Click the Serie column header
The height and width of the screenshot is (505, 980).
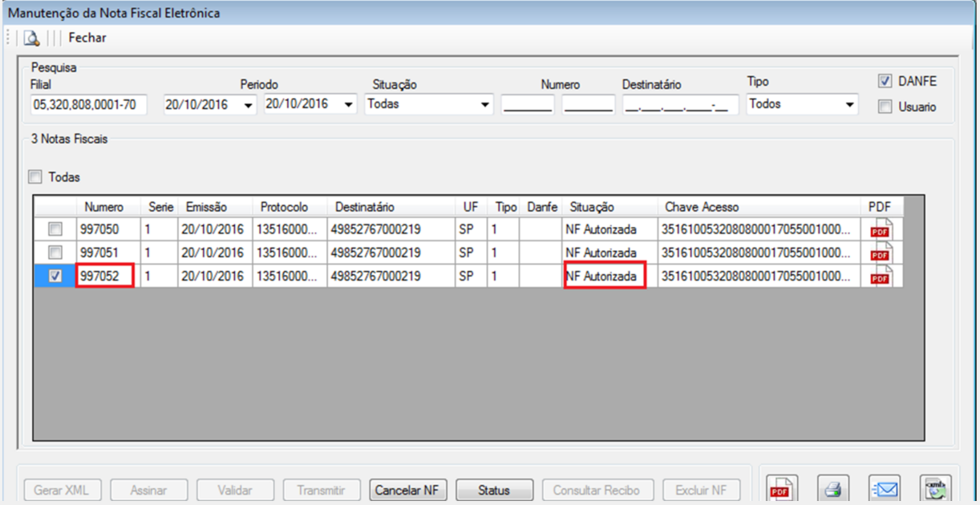pos(159,207)
